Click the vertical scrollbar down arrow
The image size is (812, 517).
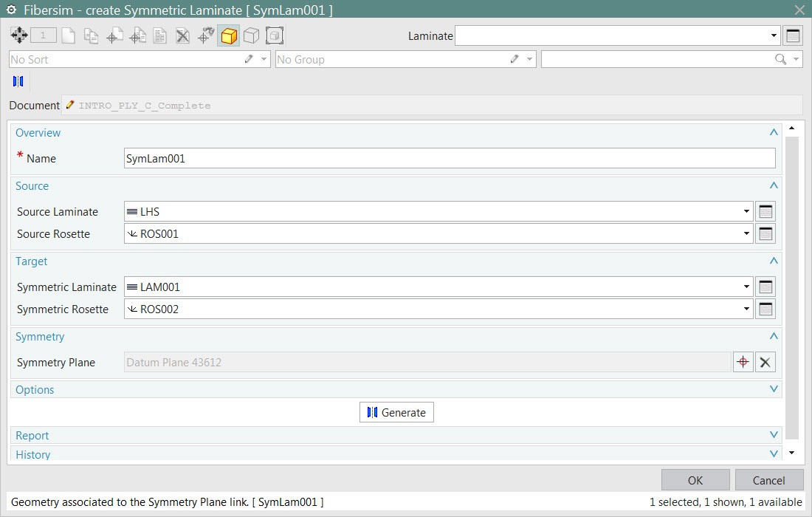[x=792, y=453]
